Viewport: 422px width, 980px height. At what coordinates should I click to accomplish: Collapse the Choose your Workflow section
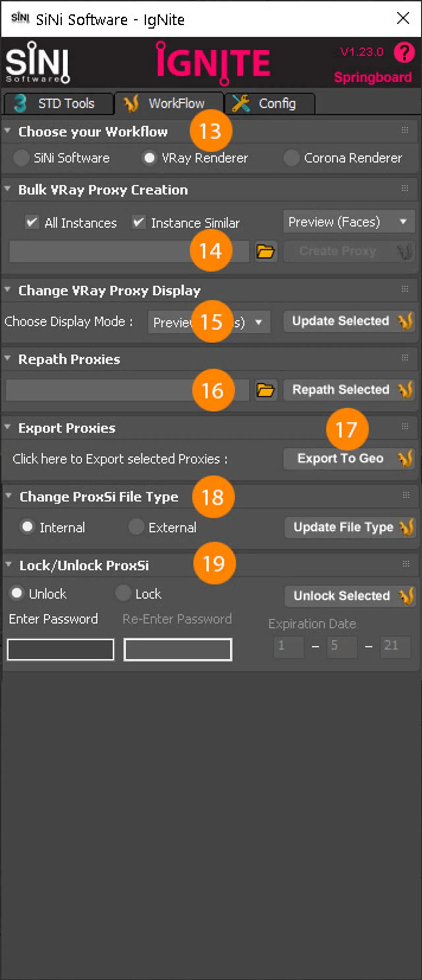click(x=7, y=131)
